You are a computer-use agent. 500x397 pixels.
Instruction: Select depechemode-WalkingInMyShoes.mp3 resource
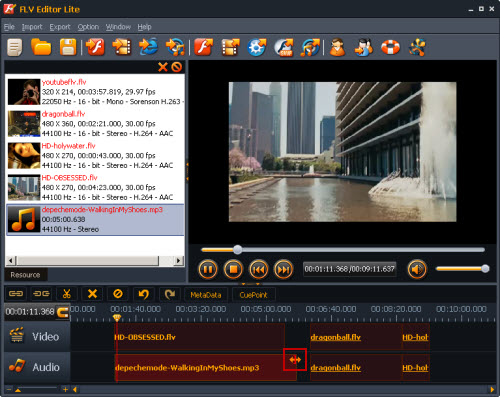95,219
